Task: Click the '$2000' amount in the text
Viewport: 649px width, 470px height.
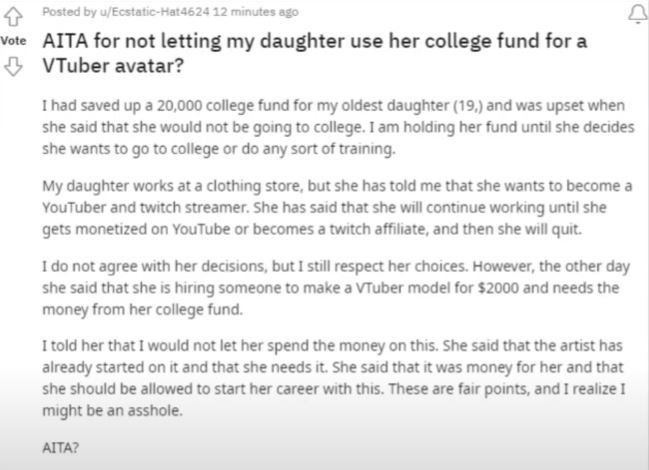Action: (498, 288)
